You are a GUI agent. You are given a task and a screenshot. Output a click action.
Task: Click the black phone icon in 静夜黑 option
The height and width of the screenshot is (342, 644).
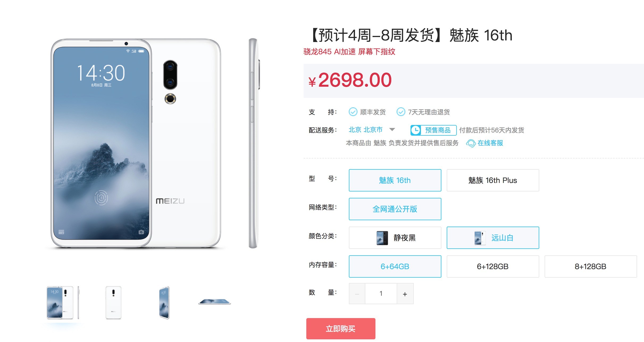382,238
